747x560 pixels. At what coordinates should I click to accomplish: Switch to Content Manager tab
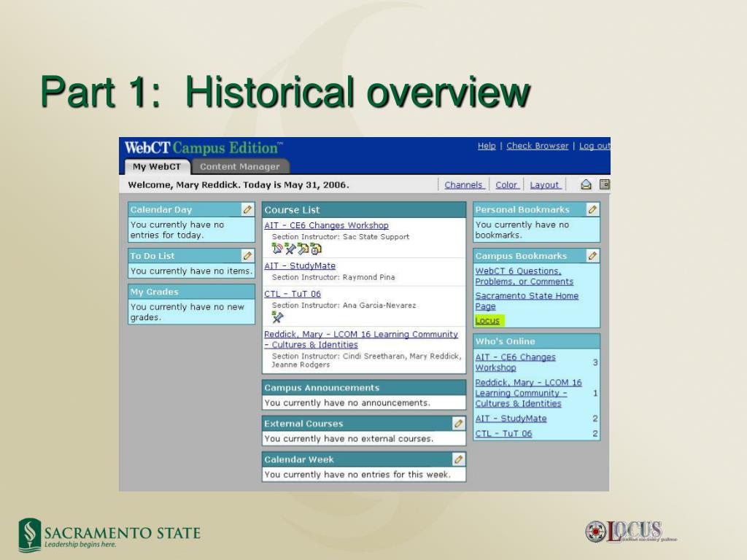(239, 167)
